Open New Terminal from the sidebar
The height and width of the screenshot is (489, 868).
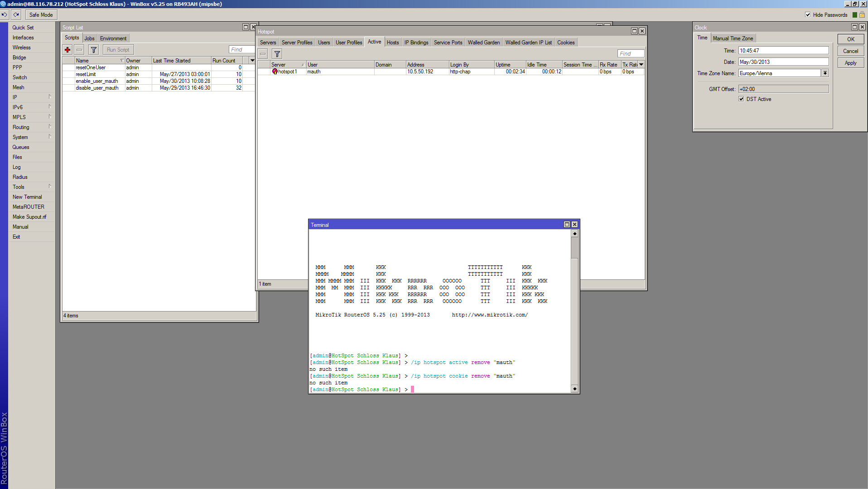(x=31, y=197)
